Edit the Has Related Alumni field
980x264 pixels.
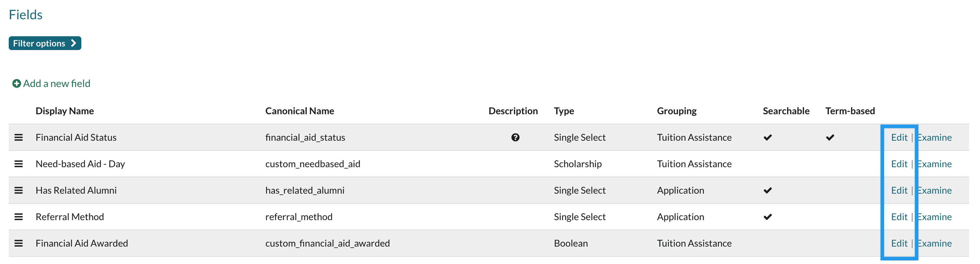[899, 190]
